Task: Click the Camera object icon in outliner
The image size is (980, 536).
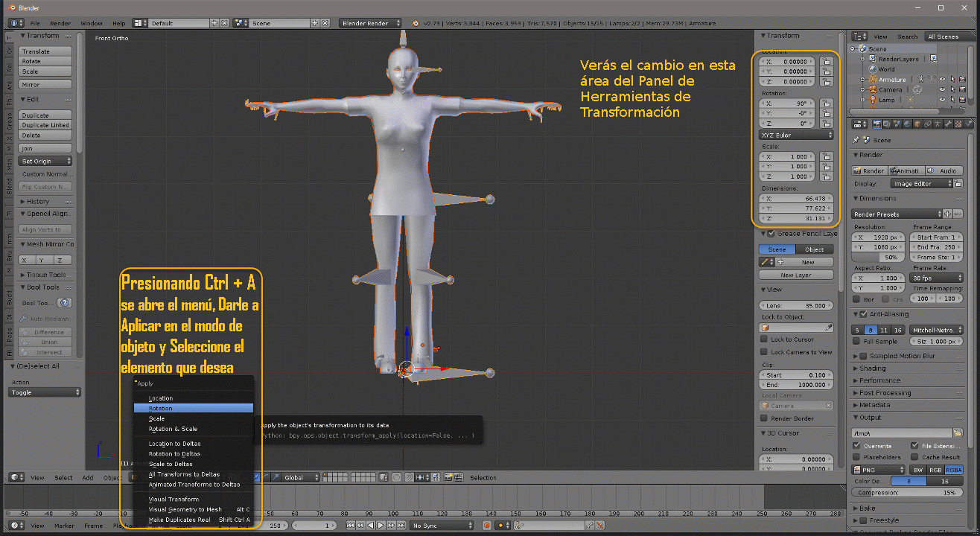Action: coord(874,90)
